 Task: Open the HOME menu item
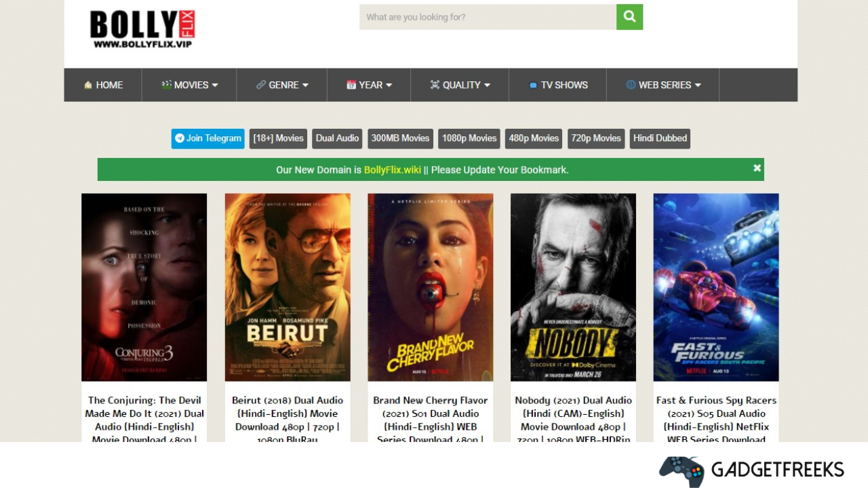(x=103, y=85)
